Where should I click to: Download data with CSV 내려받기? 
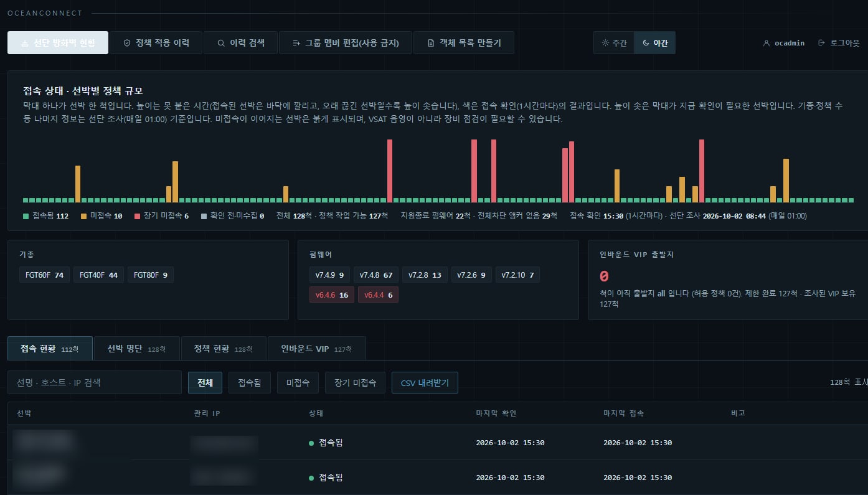click(425, 383)
